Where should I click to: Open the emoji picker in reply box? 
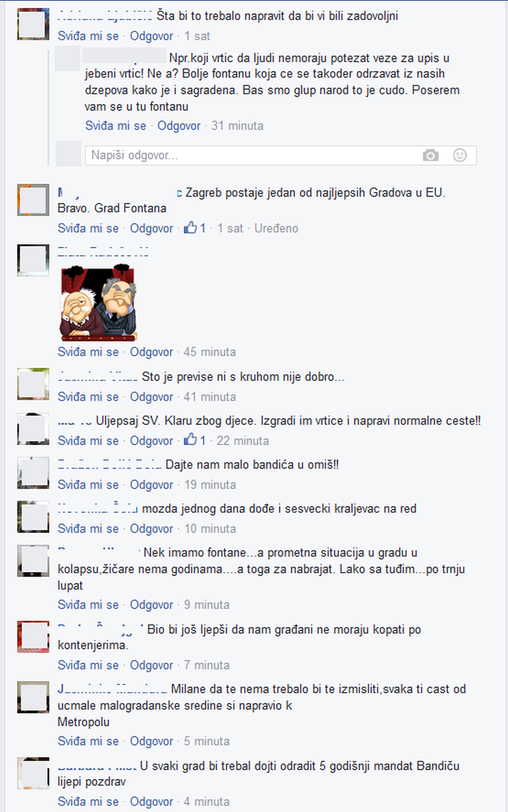[459, 156]
